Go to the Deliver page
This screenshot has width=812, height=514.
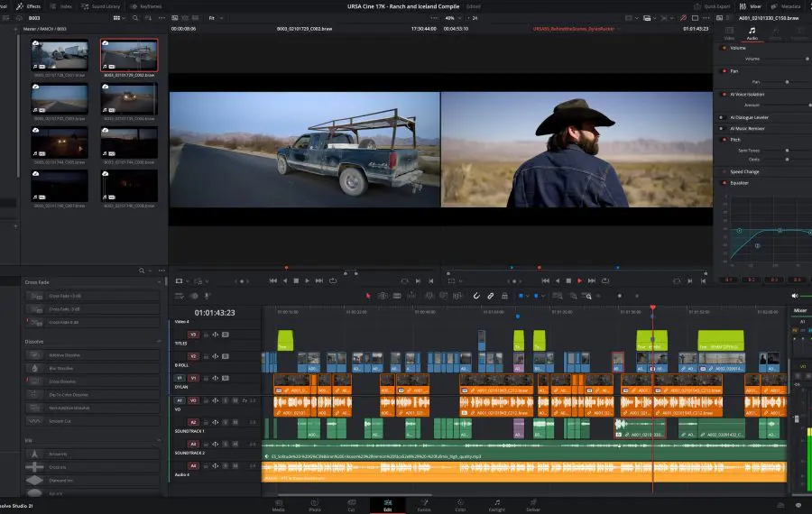533,504
